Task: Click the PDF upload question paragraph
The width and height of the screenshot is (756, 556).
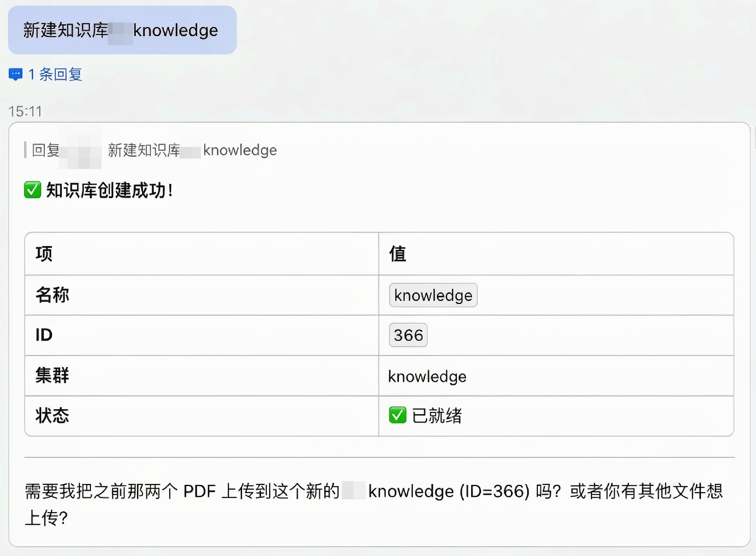Action: click(x=374, y=504)
